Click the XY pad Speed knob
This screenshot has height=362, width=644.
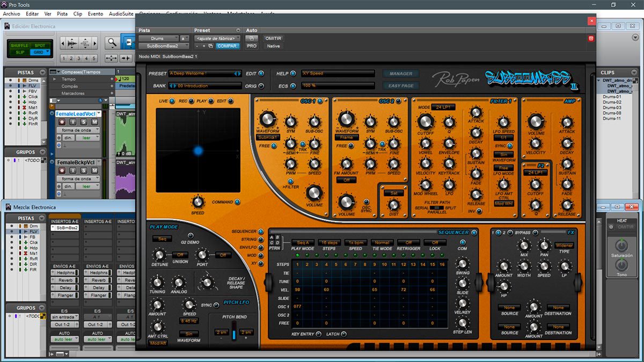coord(197,202)
